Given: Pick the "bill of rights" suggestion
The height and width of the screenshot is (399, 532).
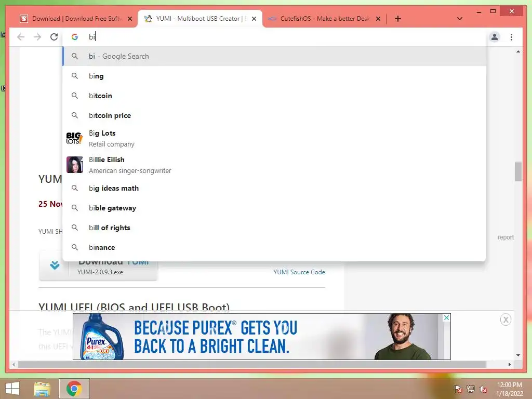Looking at the screenshot, I should coord(274,228).
